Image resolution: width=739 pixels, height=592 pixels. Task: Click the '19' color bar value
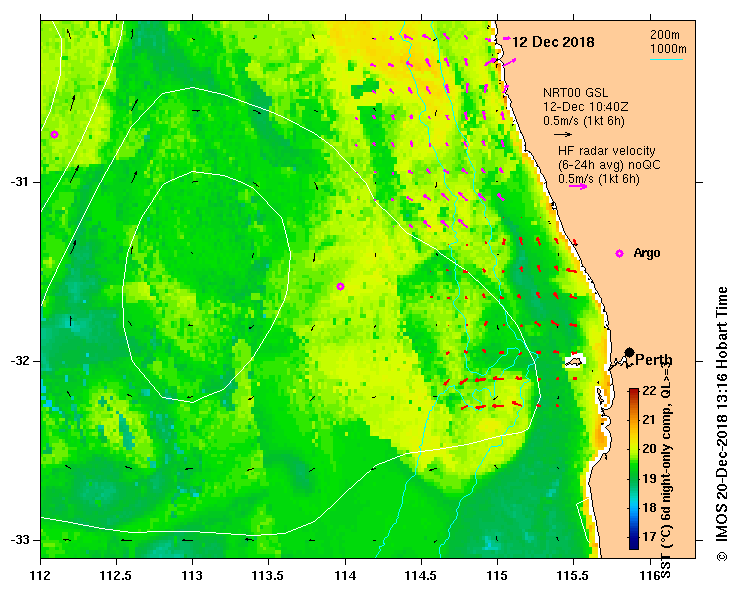[x=649, y=478]
